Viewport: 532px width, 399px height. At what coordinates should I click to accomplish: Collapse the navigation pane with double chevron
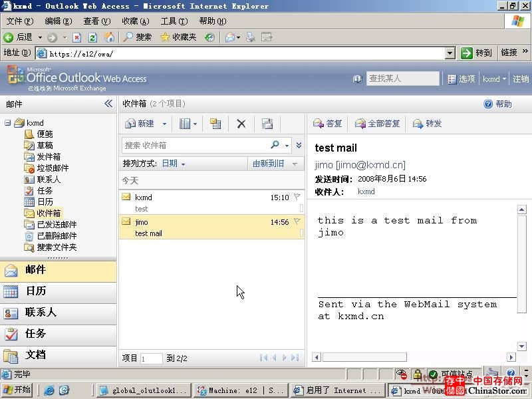click(x=108, y=104)
